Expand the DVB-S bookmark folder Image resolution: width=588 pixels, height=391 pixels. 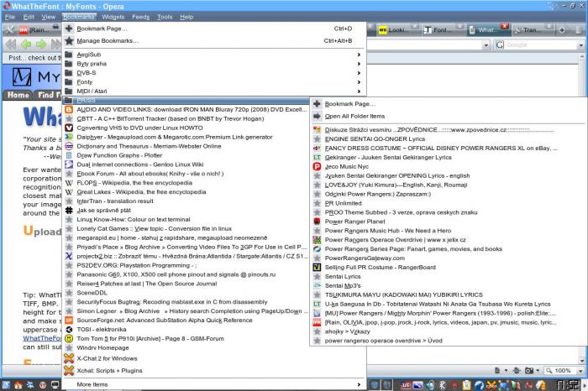(214, 73)
